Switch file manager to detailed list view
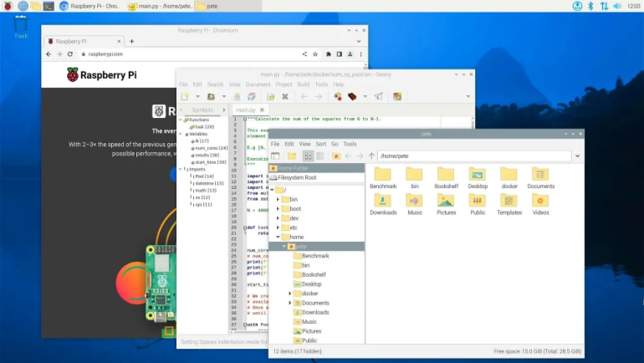Screen dimensions: 644x363 click(319, 156)
